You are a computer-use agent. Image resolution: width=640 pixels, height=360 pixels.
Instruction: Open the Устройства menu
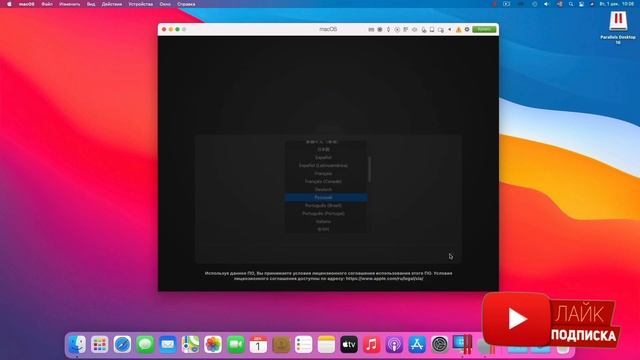pyautogui.click(x=141, y=4)
